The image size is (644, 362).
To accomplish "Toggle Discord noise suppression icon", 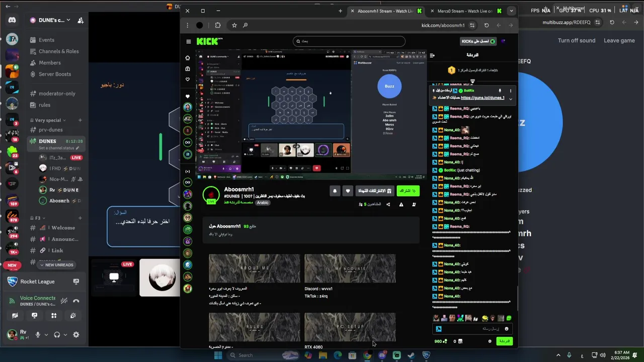I will [x=64, y=301].
